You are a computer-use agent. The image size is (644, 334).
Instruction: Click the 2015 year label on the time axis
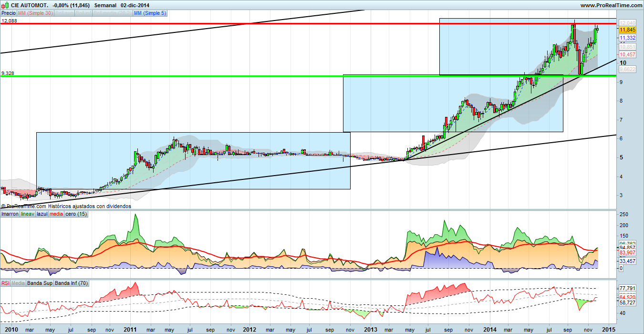point(610,329)
